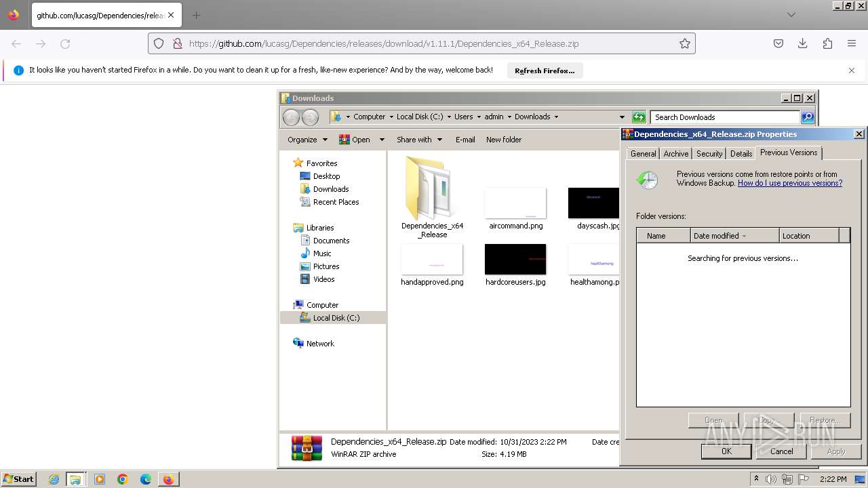
Task: Expand the admin breadcrumb arrow
Action: tap(509, 117)
